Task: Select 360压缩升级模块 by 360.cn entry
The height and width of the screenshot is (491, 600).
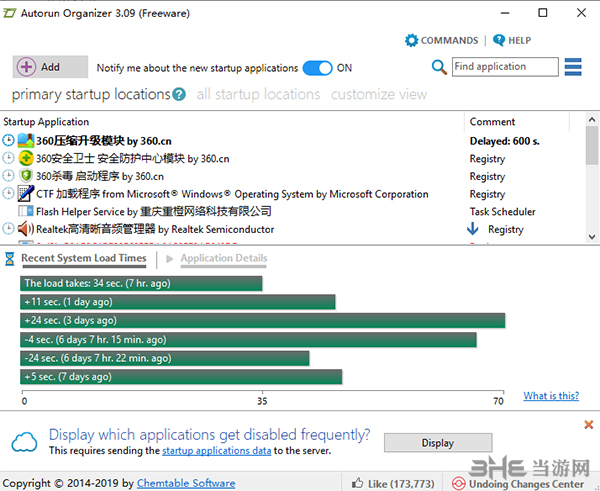Action: pos(104,141)
